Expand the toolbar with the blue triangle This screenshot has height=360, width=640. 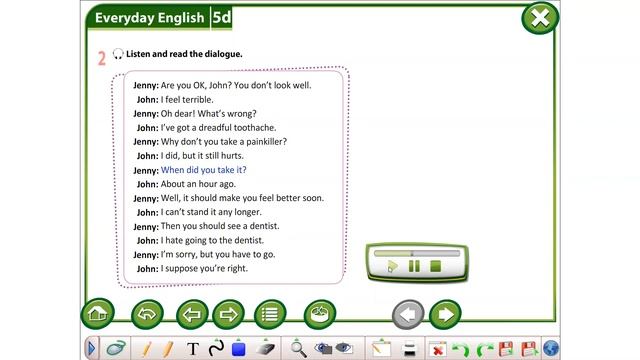pyautogui.click(x=91, y=349)
